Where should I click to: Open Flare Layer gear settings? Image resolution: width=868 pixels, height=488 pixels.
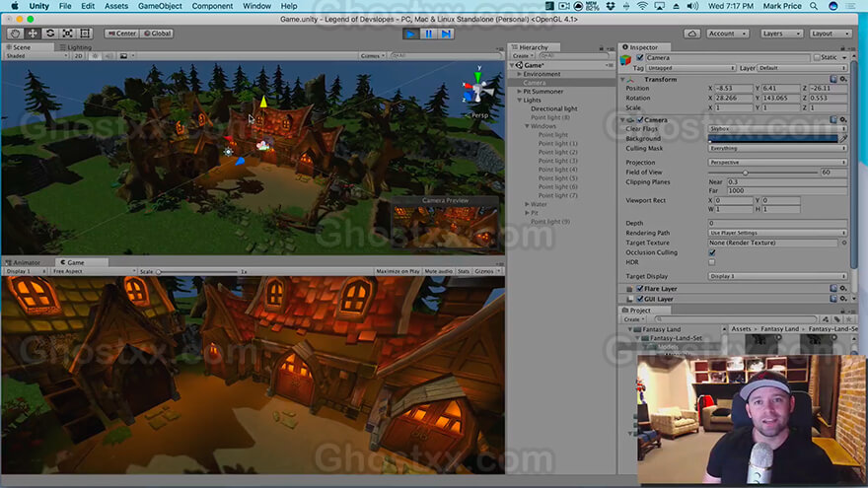coord(843,288)
